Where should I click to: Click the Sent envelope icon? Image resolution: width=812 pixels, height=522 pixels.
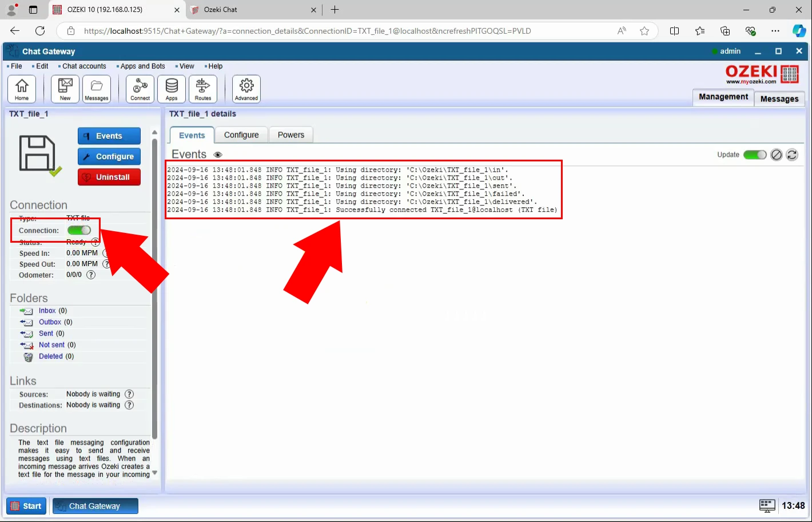click(x=26, y=334)
